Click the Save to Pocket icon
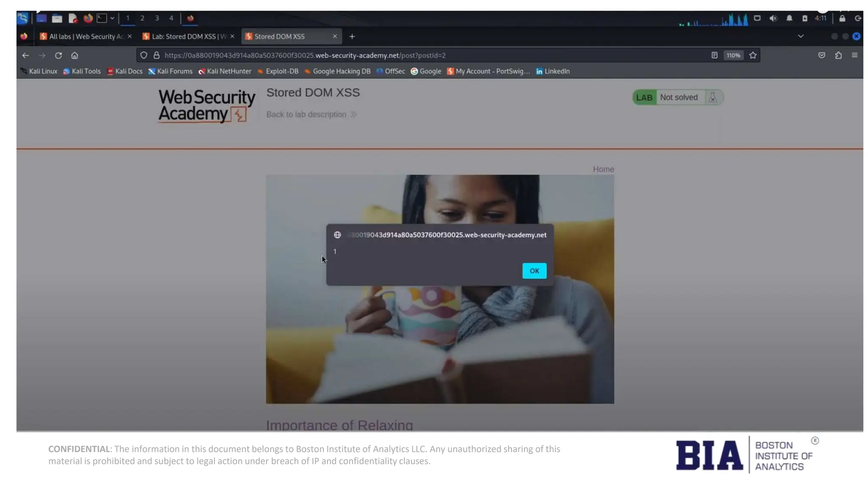 point(821,55)
